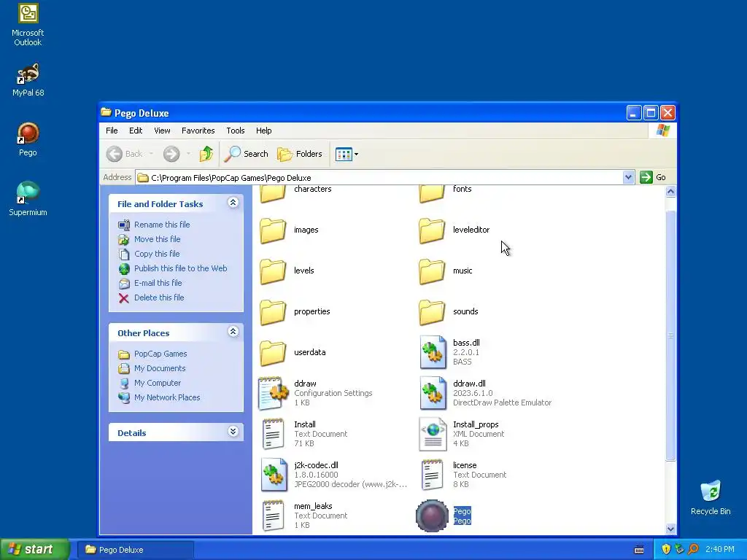Select the sounds folder icon
The height and width of the screenshot is (560, 747).
click(432, 312)
